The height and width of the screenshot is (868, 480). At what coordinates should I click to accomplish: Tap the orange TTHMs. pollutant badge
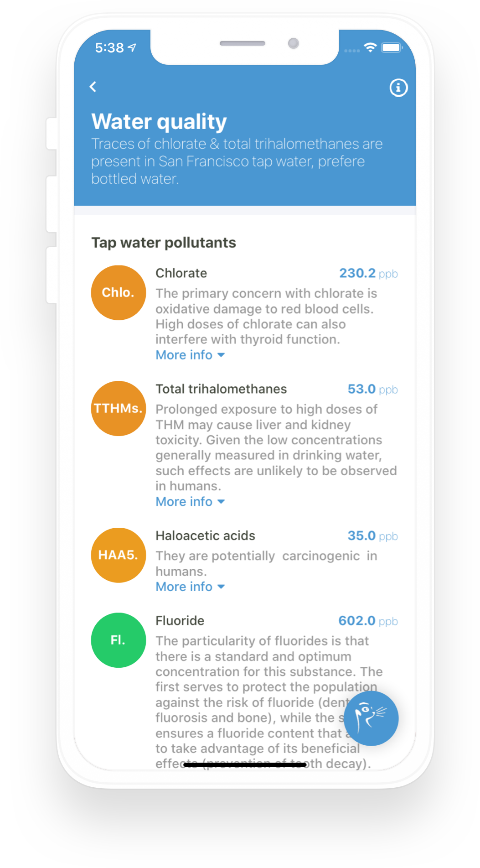119,408
